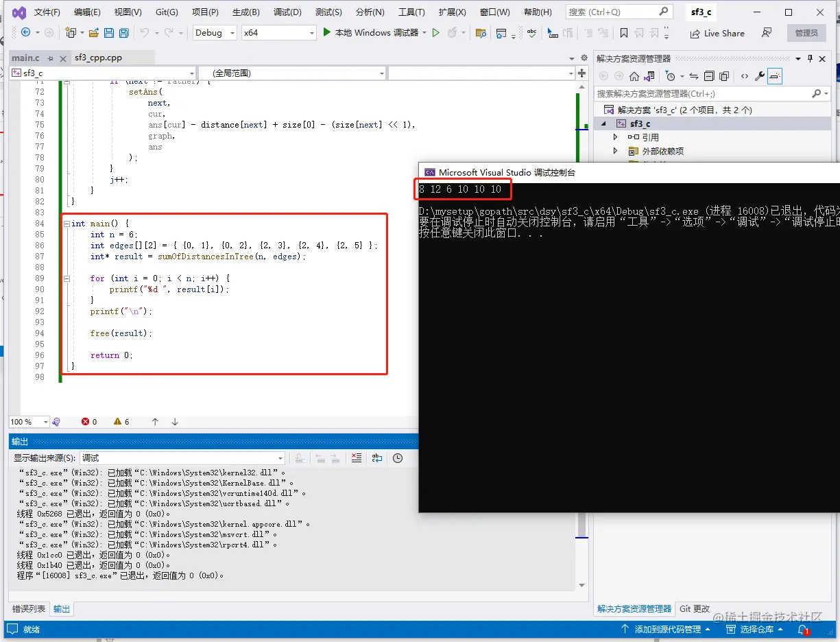The image size is (840, 642).
Task: Click collapse all icon in Solution Explorer
Action: tap(709, 76)
